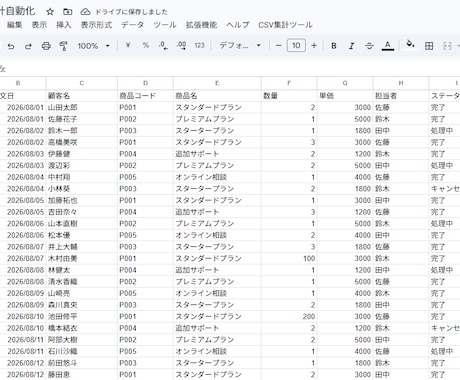Toggle italic formatting
460x380 pixels.
pyautogui.click(x=351, y=46)
